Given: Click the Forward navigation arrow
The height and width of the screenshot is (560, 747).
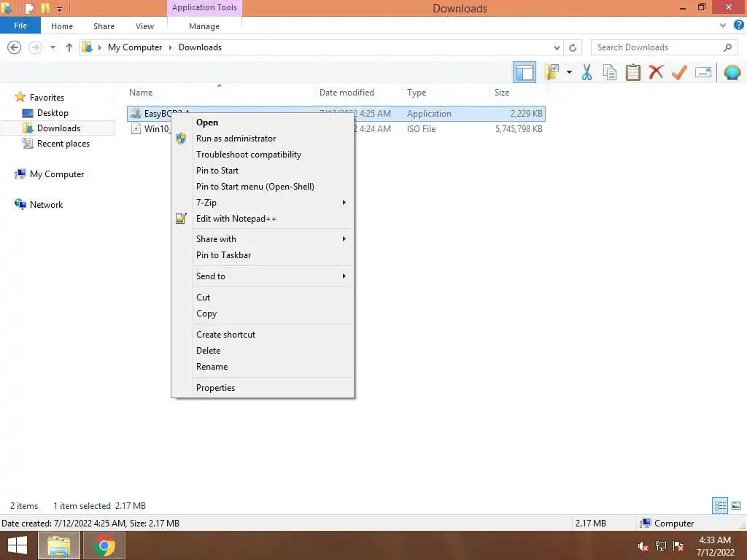Looking at the screenshot, I should tap(35, 47).
